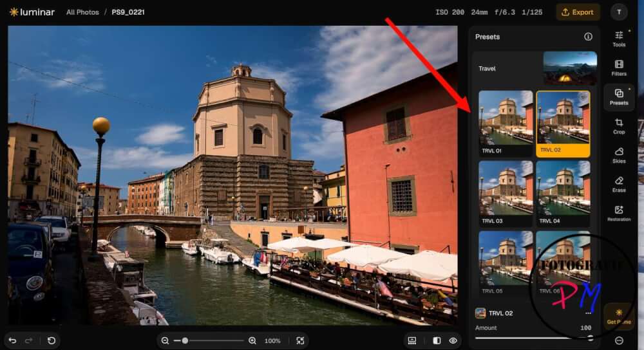Select the Erase tool
Screen dimensions: 644x350
tap(618, 185)
